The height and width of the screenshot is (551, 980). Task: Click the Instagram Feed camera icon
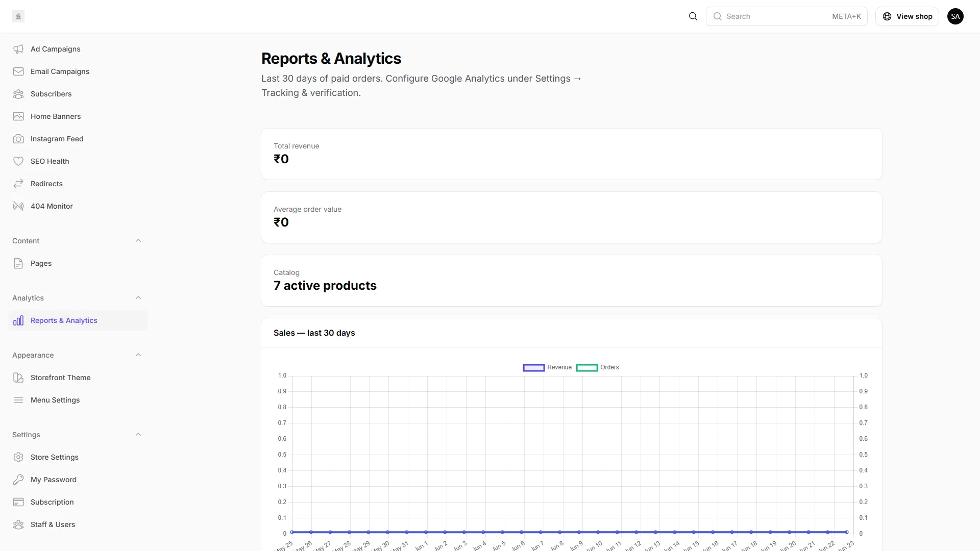pos(18,139)
